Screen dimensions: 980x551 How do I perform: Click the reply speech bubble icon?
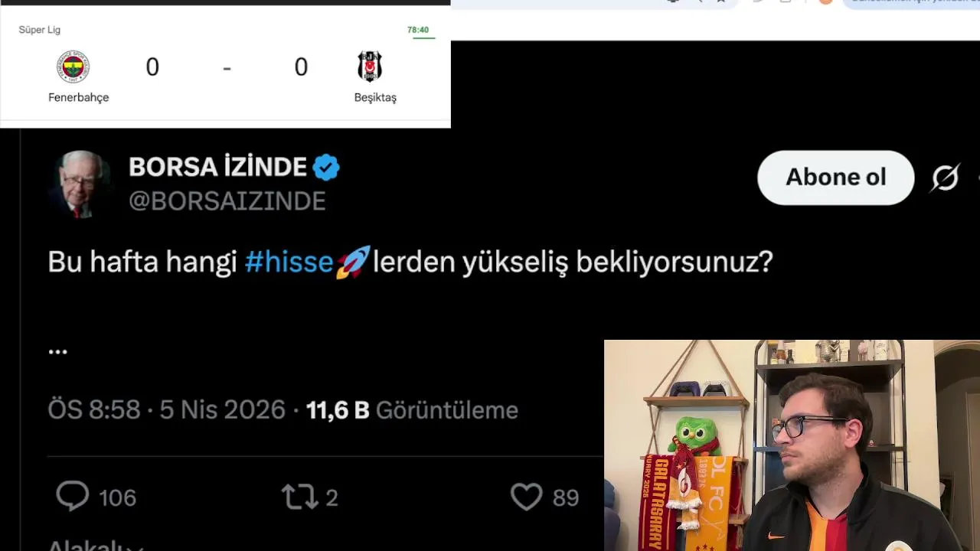click(73, 497)
